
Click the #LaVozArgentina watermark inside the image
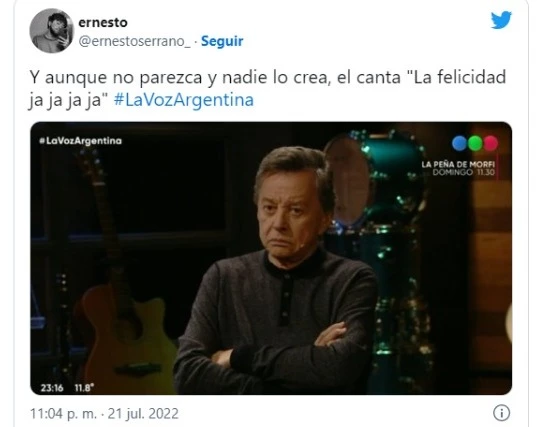coord(80,141)
